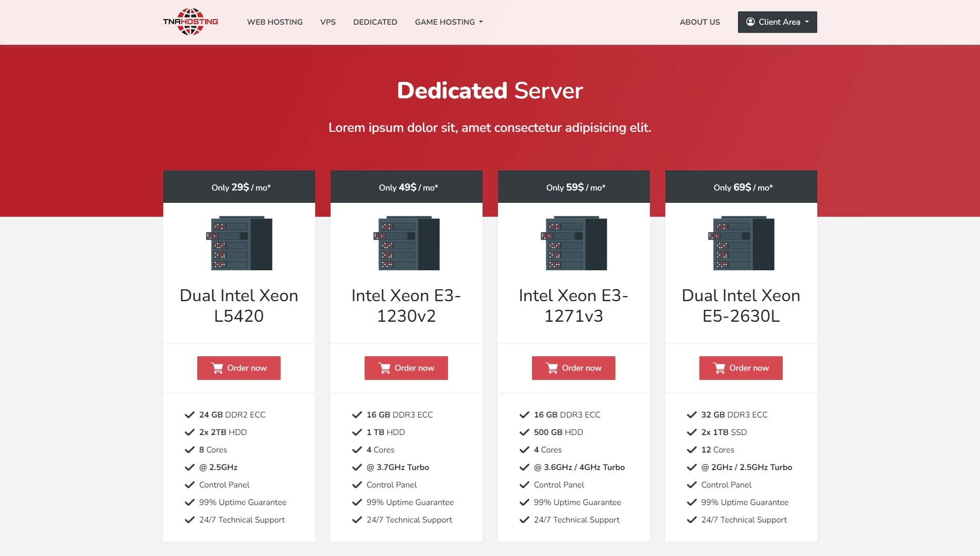Click the cart icon on the 69$ plan order button
Image resolution: width=980 pixels, height=556 pixels.
(719, 368)
